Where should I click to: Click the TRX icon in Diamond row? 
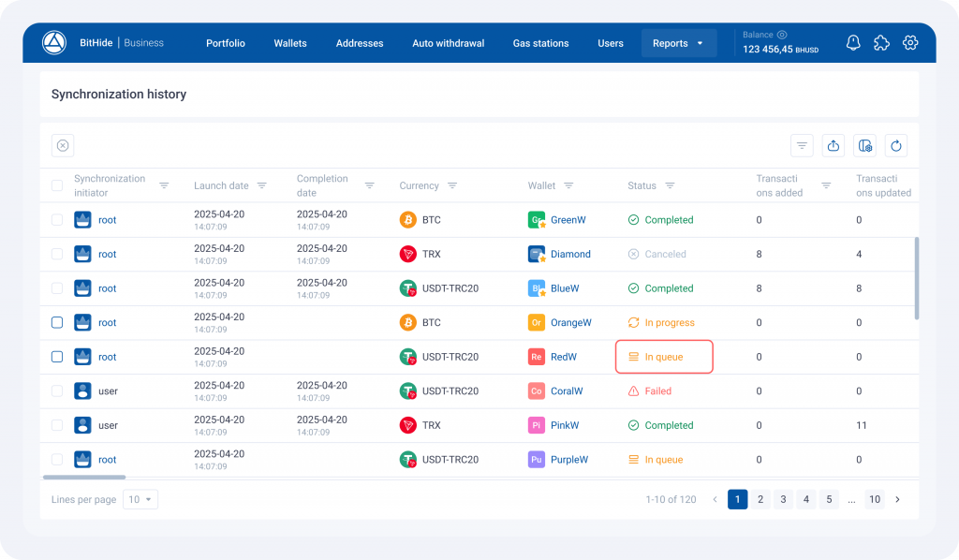pos(408,254)
